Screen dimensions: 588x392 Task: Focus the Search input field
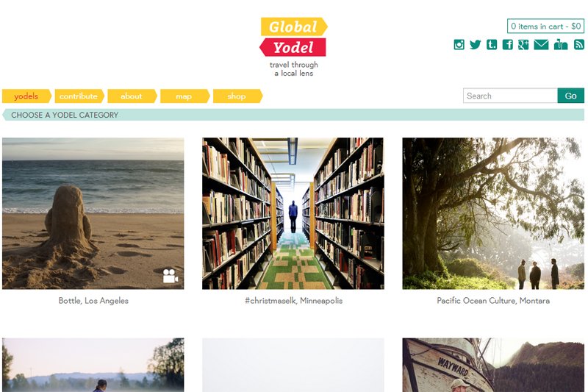tap(510, 96)
